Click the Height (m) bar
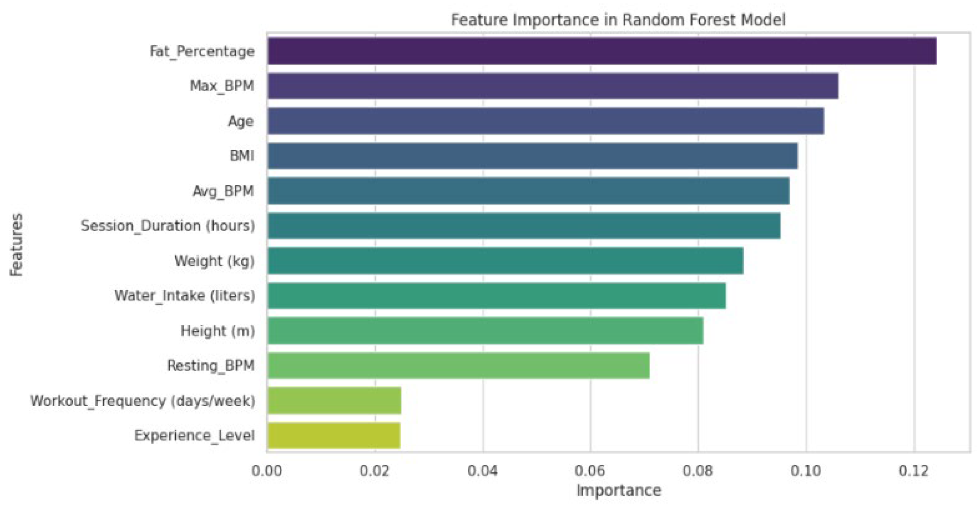Image resolution: width=980 pixels, height=507 pixels. (485, 331)
